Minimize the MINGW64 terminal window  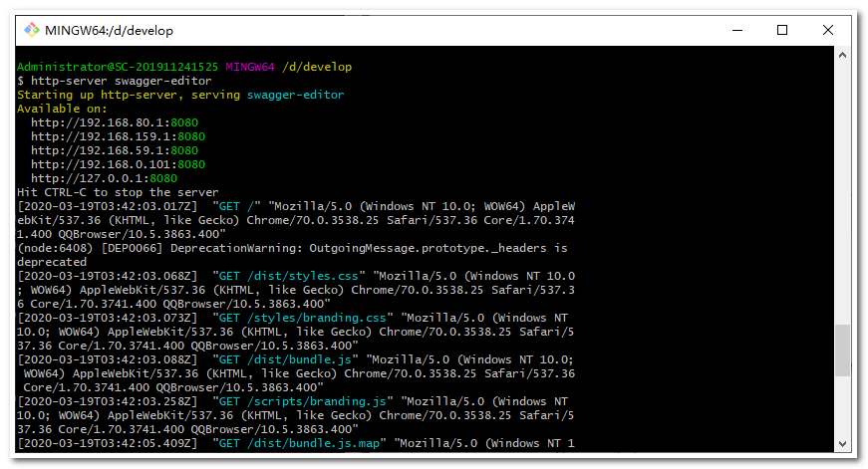point(737,31)
